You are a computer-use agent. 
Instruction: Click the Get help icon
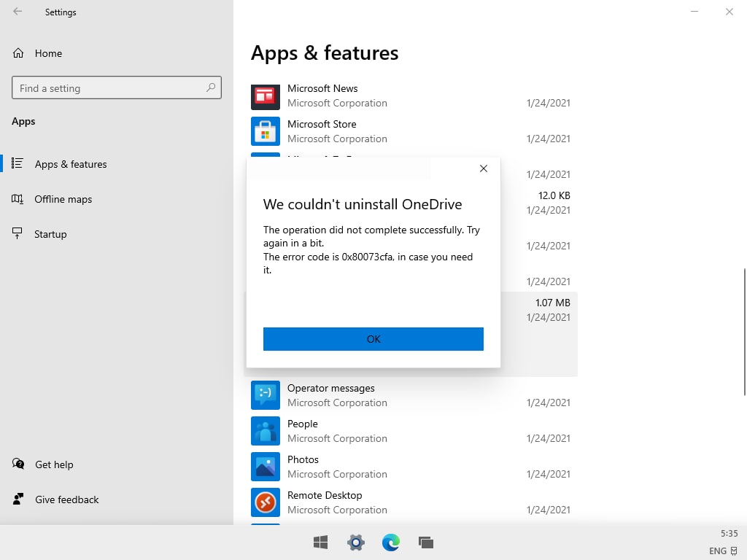point(18,464)
